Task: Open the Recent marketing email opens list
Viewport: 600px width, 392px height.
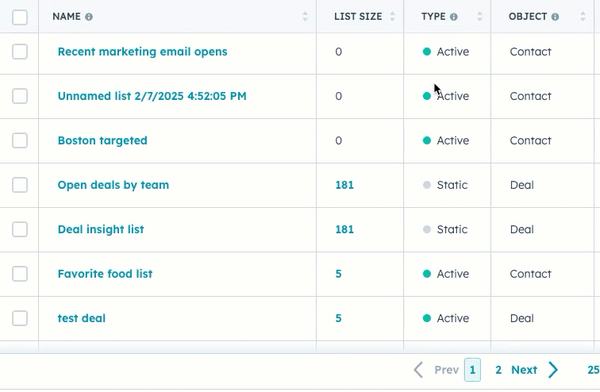Action: (142, 52)
